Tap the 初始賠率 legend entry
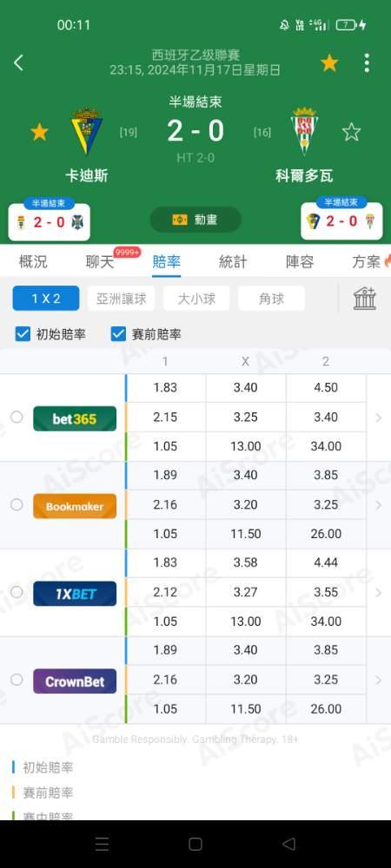Screen dimensions: 391x868 [x=43, y=767]
